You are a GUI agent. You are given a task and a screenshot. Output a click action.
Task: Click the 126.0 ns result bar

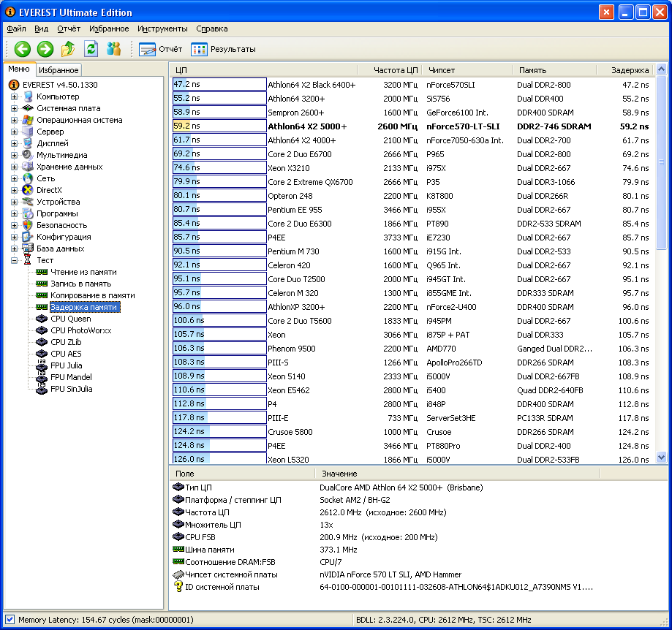[x=219, y=458]
